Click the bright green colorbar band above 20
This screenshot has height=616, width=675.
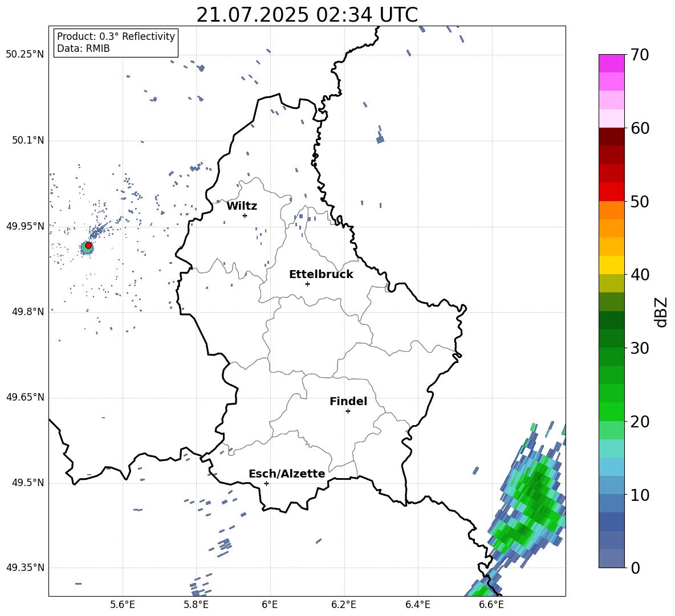(x=611, y=411)
